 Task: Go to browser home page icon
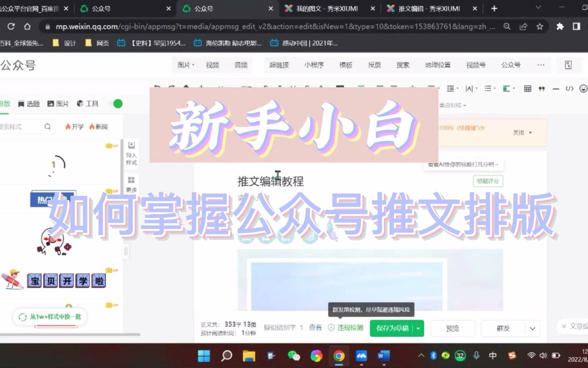(x=27, y=27)
